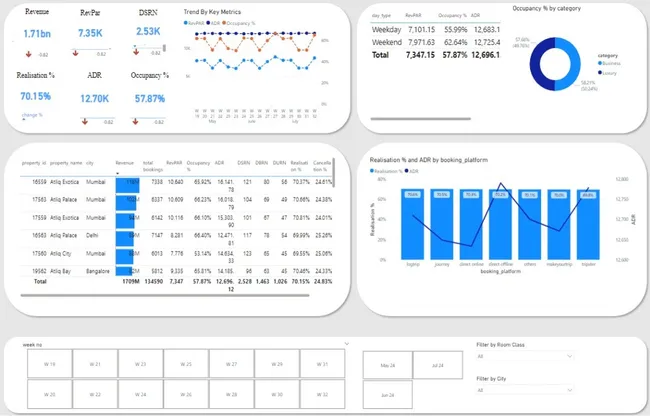Click the light blue Business donut segment
650x420 pixels.
[575, 64]
